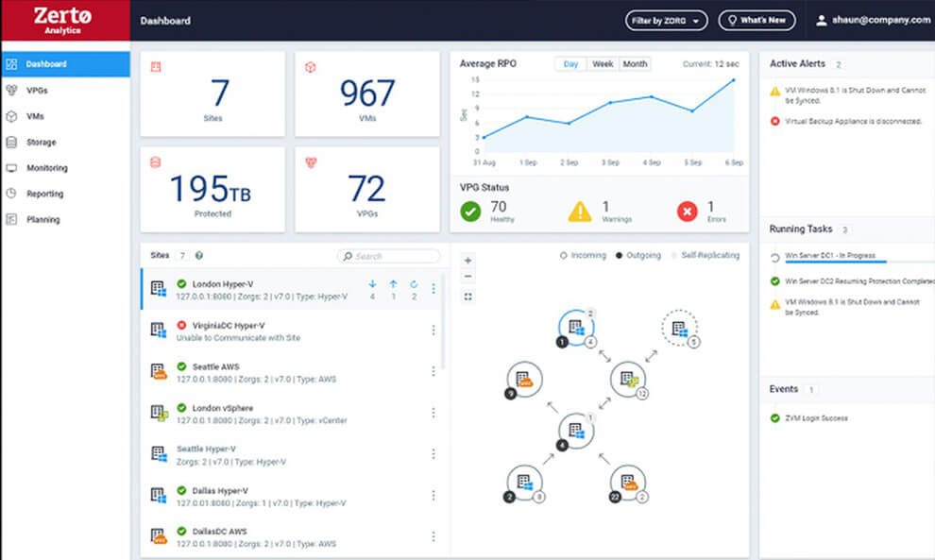Open the Planning section

point(44,219)
